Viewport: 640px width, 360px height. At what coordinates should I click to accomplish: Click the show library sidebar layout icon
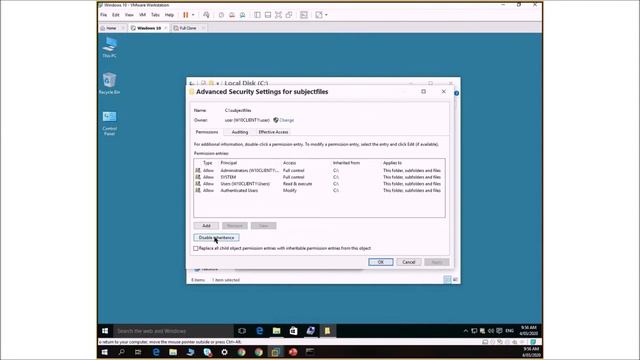coord(258,15)
